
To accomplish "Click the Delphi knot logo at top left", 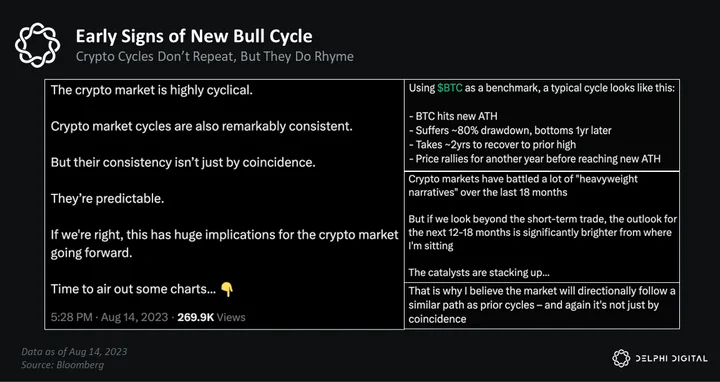I will tap(37, 45).
